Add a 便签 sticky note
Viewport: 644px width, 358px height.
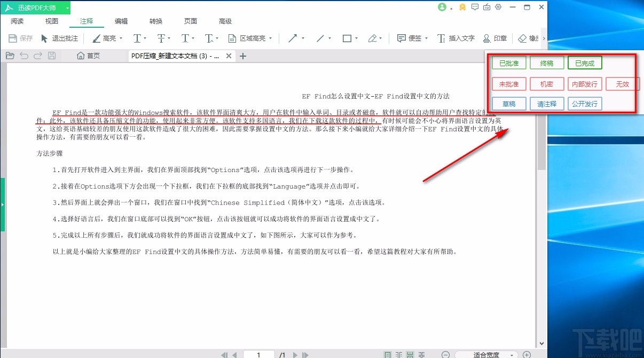coord(411,38)
